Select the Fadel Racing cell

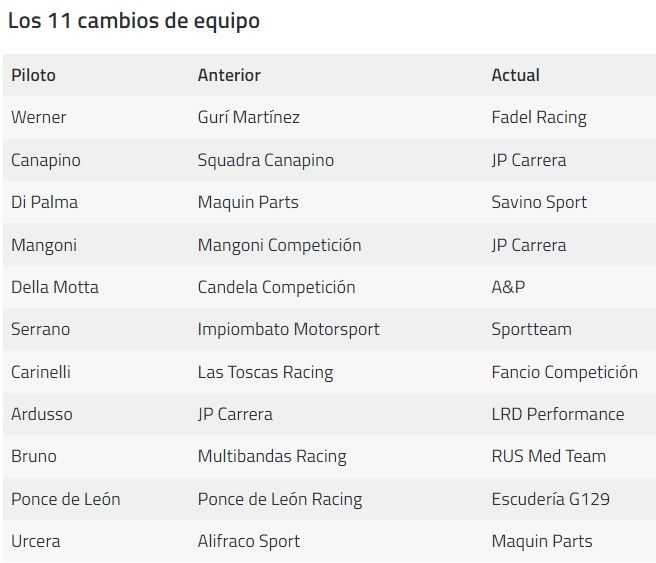pos(539,117)
